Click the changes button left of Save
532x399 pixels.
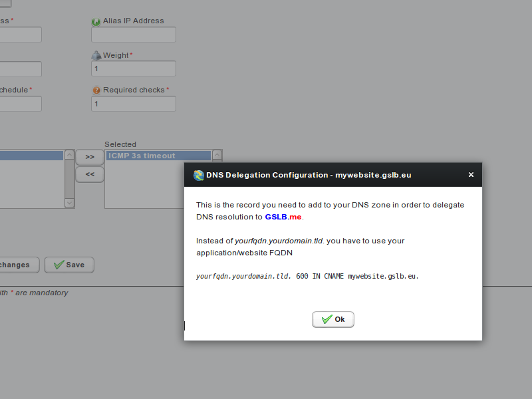19,265
